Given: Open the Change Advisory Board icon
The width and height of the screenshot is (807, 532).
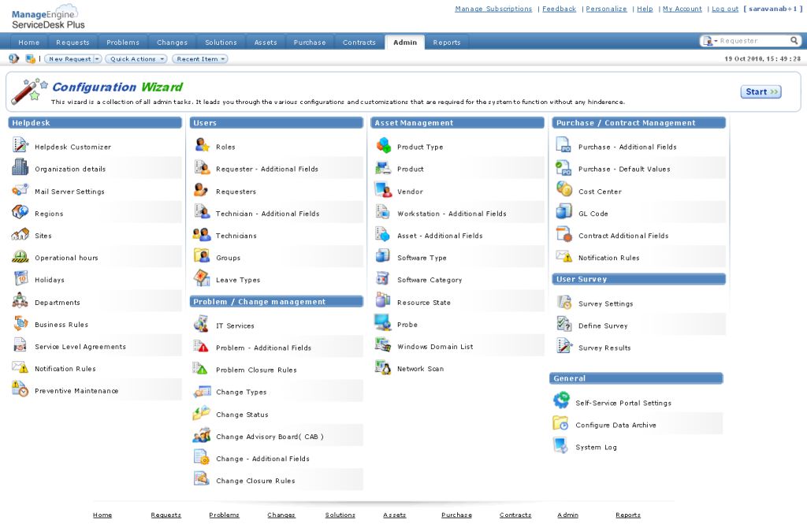Looking at the screenshot, I should (202, 435).
